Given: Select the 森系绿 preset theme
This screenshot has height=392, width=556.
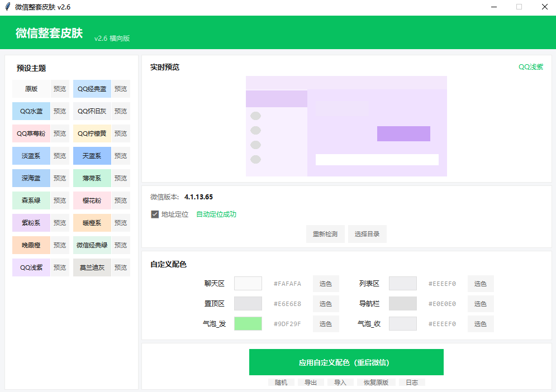Looking at the screenshot, I should pos(31,200).
